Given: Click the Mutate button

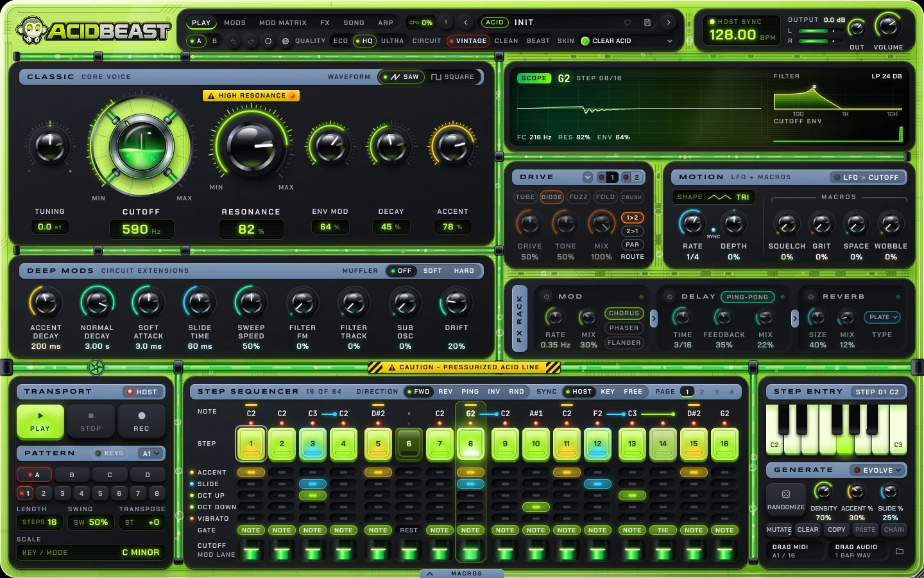Looking at the screenshot, I should click(779, 530).
